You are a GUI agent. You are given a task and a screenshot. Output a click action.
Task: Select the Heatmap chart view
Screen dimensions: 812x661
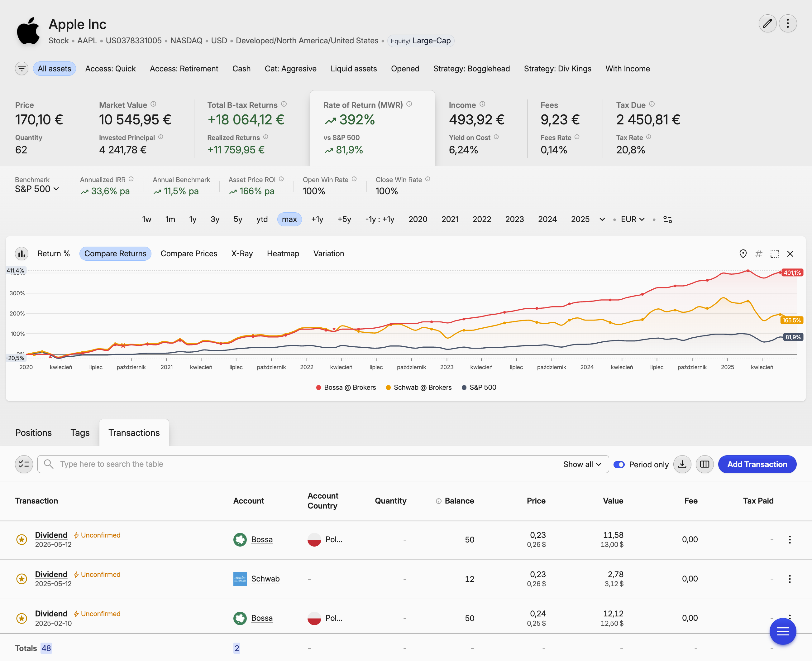283,253
